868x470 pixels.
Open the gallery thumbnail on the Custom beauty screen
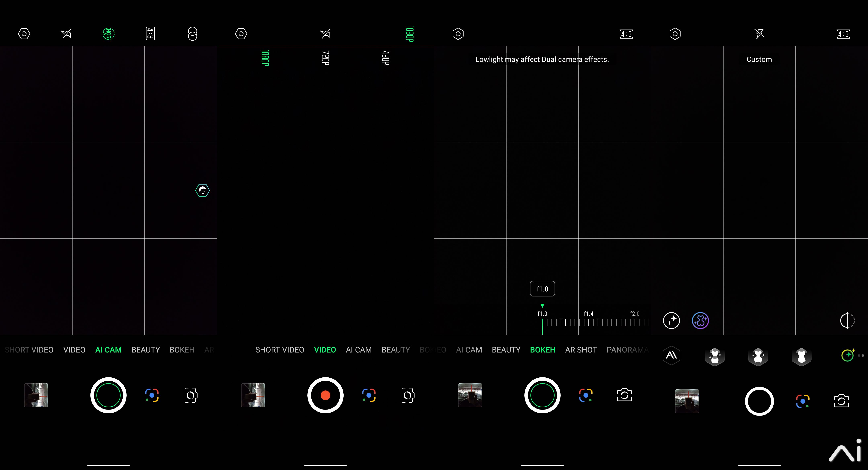click(687, 401)
